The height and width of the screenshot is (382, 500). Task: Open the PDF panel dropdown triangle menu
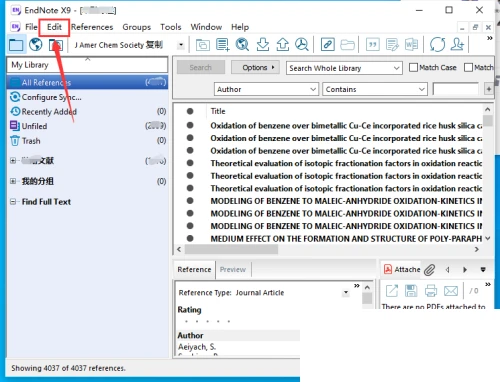[x=483, y=269]
